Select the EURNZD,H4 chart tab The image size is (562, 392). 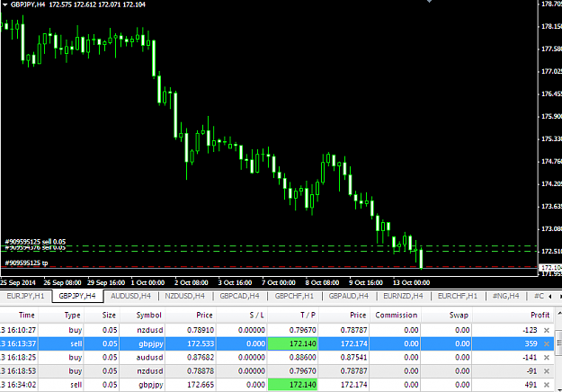pos(403,296)
